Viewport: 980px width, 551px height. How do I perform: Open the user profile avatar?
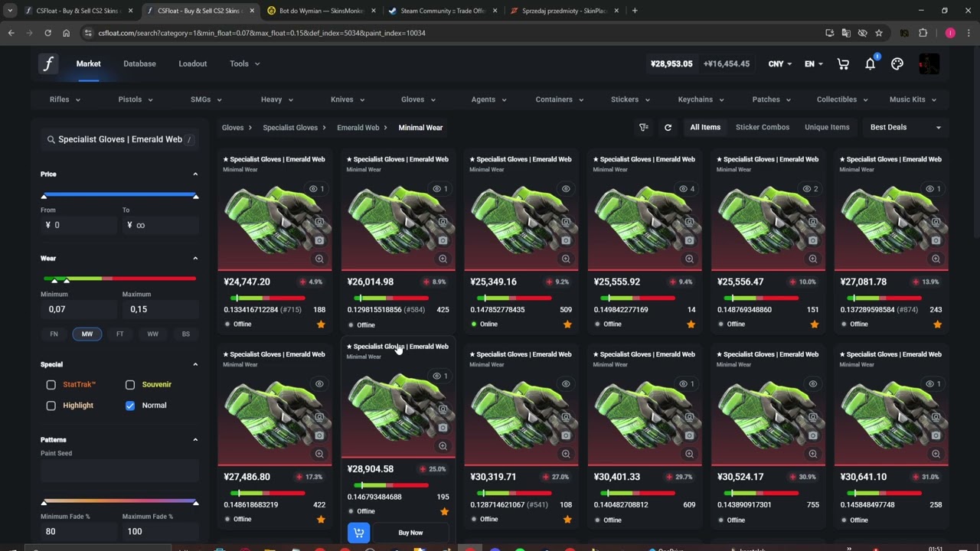pos(929,64)
